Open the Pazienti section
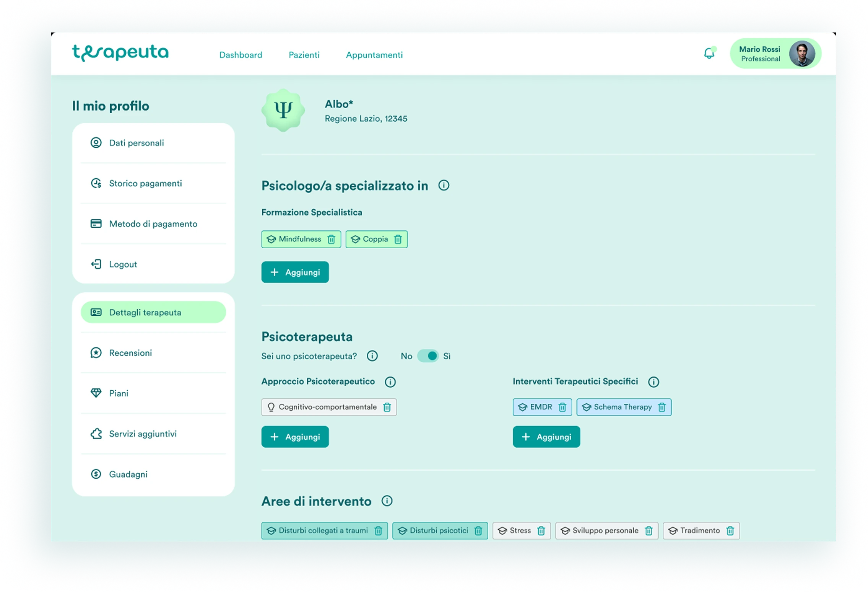 (x=304, y=55)
